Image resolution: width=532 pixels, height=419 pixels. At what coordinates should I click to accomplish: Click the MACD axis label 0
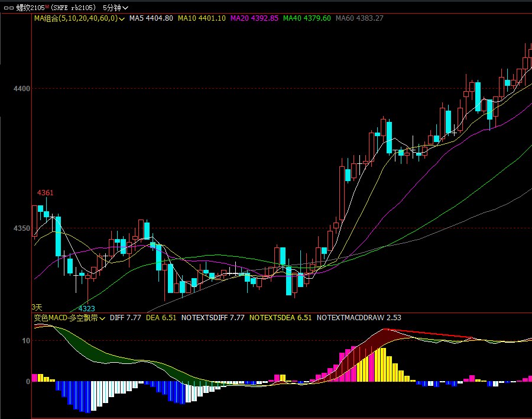tap(28, 382)
